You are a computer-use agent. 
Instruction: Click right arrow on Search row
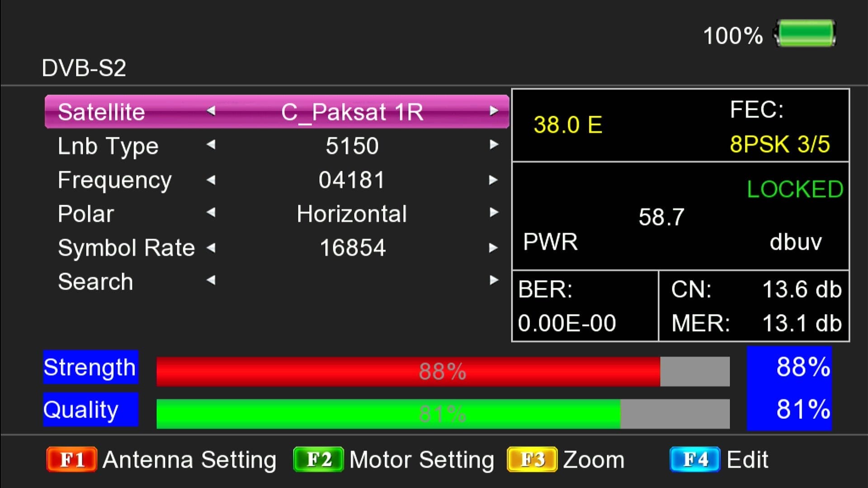tap(494, 280)
